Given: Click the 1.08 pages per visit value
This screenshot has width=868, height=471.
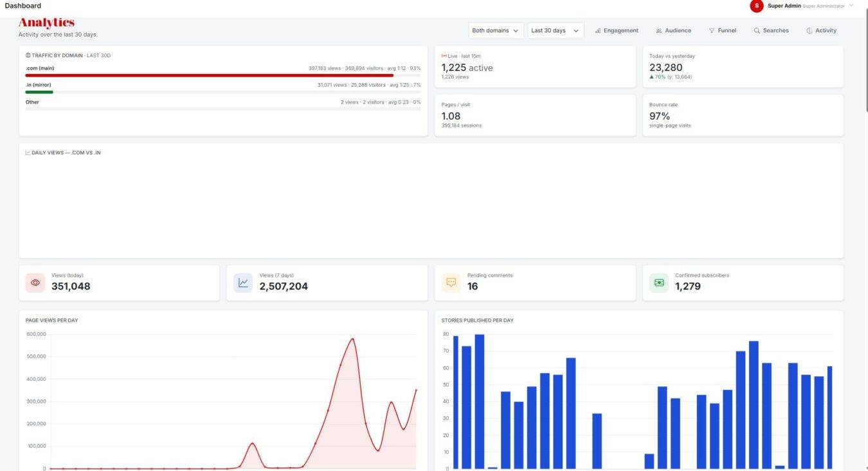Looking at the screenshot, I should pyautogui.click(x=451, y=116).
